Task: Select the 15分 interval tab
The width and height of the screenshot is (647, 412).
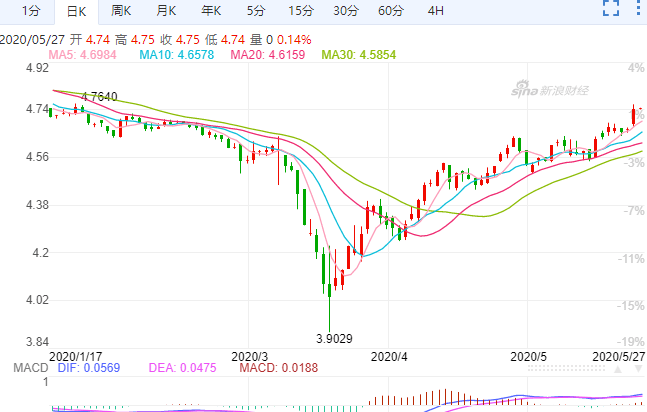Action: click(x=301, y=11)
